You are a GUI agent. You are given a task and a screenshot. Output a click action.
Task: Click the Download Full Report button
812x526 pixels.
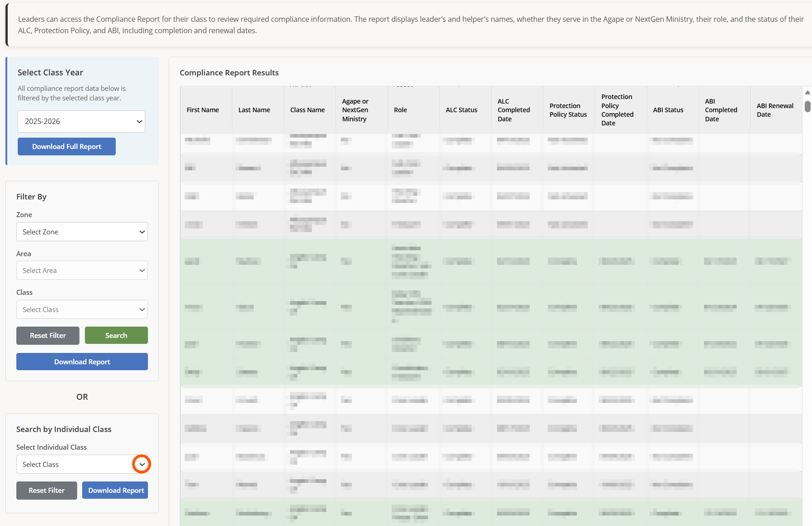pos(67,147)
